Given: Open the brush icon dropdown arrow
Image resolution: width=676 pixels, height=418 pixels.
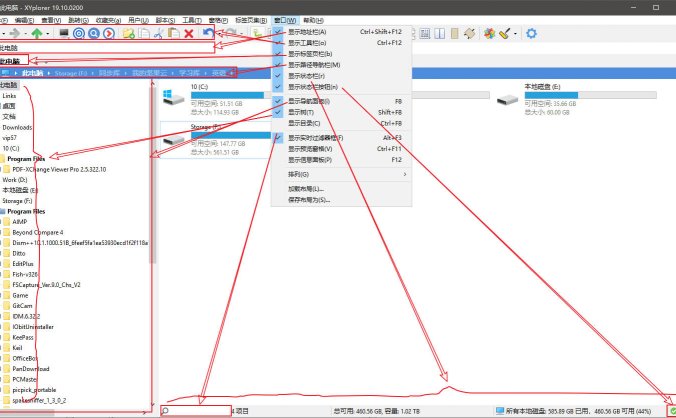Looking at the screenshot, I should click(516, 34).
